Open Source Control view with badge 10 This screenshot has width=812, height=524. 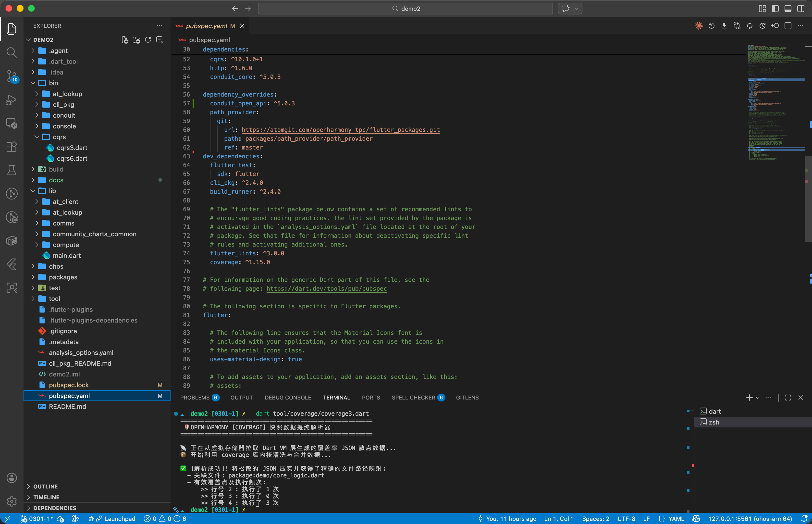[12, 75]
